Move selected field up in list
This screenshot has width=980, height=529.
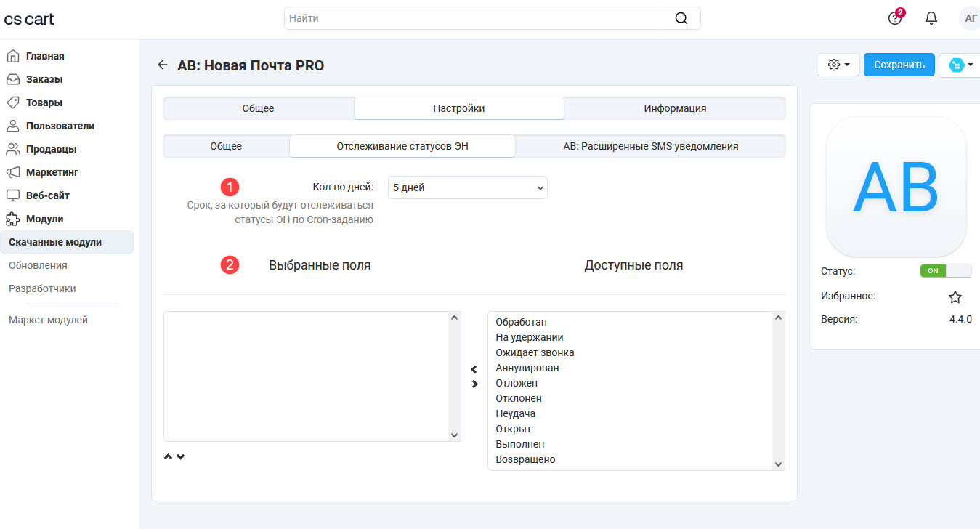tap(169, 457)
